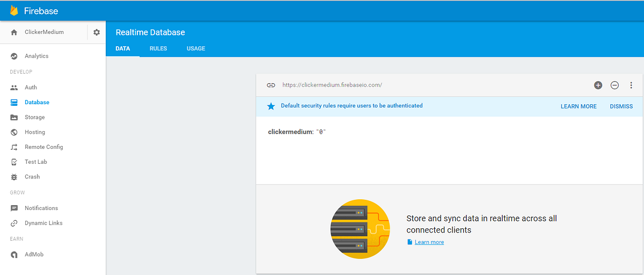
Task: Open Storage in the sidebar
Action: (x=35, y=117)
